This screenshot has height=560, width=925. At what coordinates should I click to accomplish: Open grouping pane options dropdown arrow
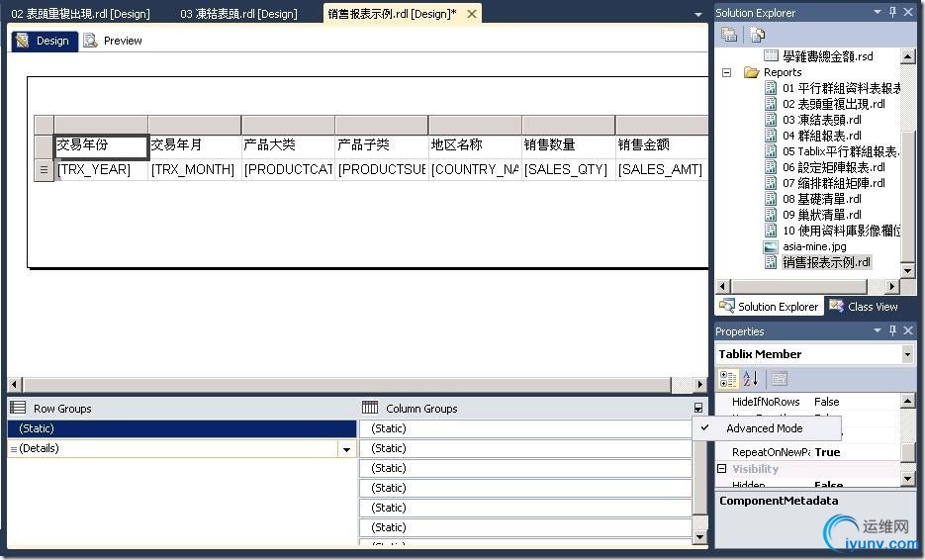click(x=697, y=408)
